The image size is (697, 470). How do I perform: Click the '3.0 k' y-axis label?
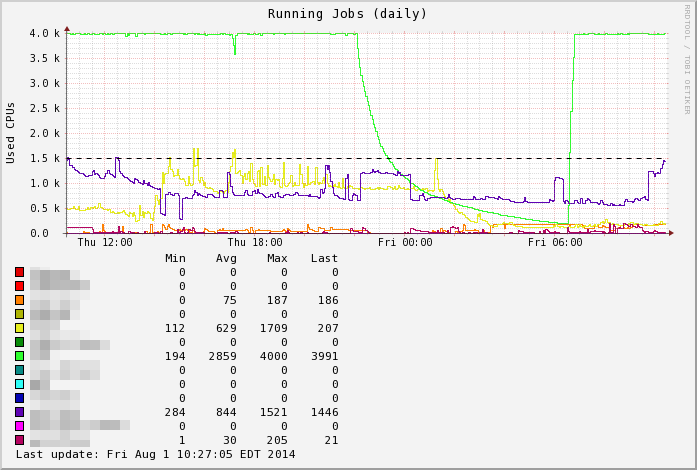click(45, 83)
